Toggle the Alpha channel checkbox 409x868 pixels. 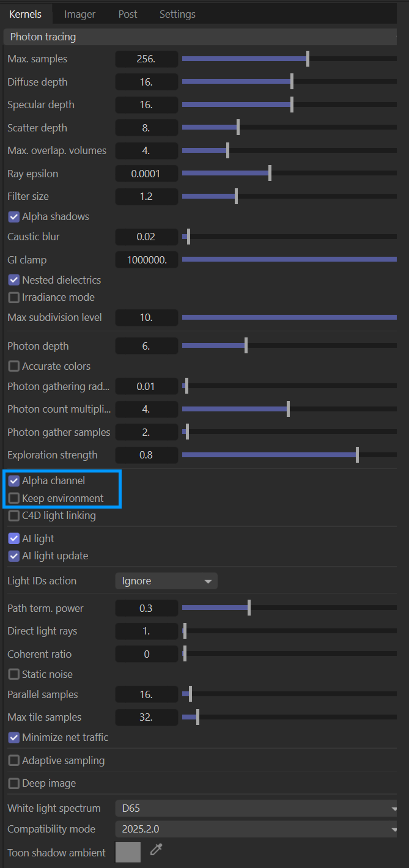(x=14, y=481)
